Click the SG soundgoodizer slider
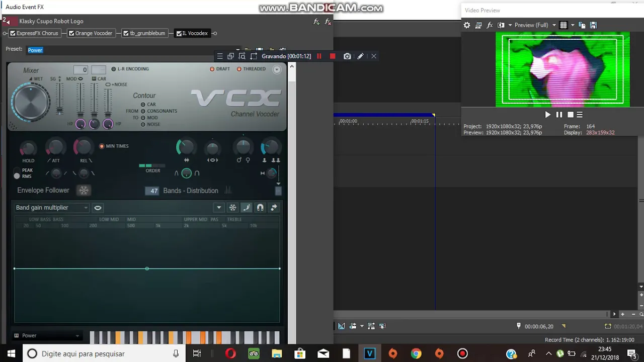The image size is (644, 362). (x=59, y=98)
